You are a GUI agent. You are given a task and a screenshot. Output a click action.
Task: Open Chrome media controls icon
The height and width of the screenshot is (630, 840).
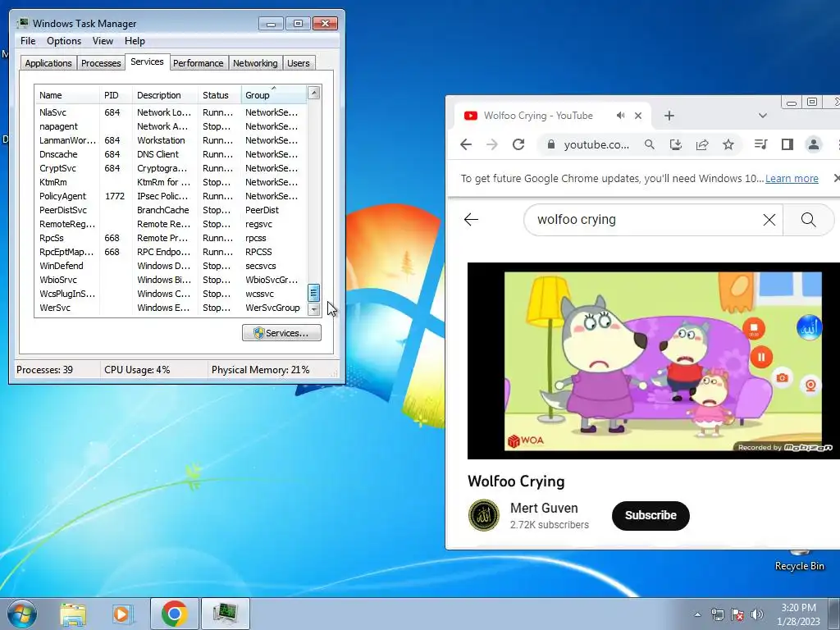tap(760, 144)
